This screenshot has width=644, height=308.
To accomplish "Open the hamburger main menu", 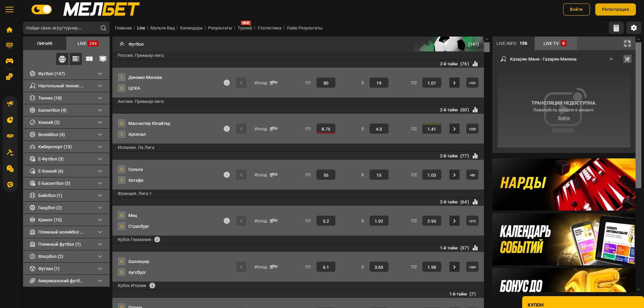I will [x=9, y=9].
